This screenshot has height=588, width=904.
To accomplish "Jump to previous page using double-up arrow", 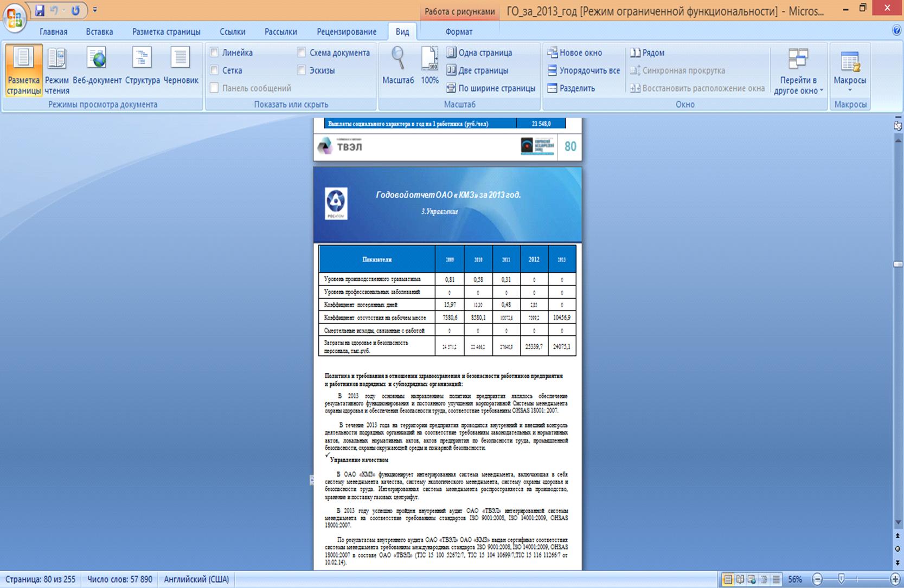I will 898,535.
